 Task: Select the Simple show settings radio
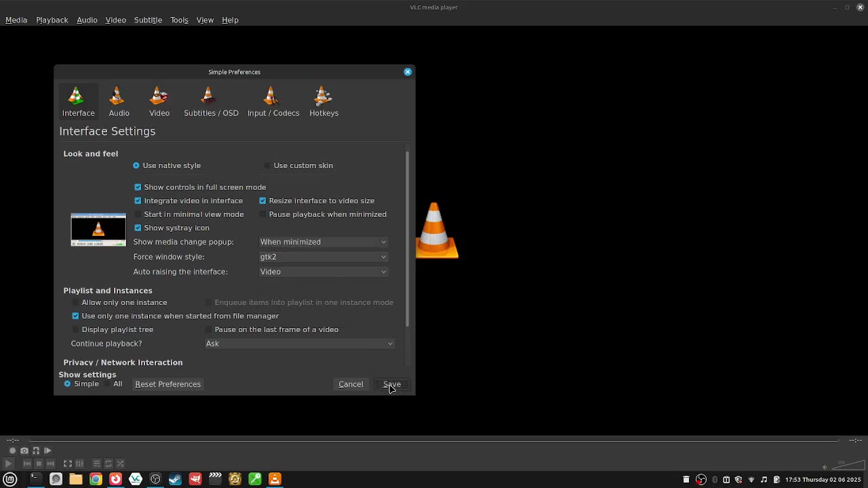point(81,384)
